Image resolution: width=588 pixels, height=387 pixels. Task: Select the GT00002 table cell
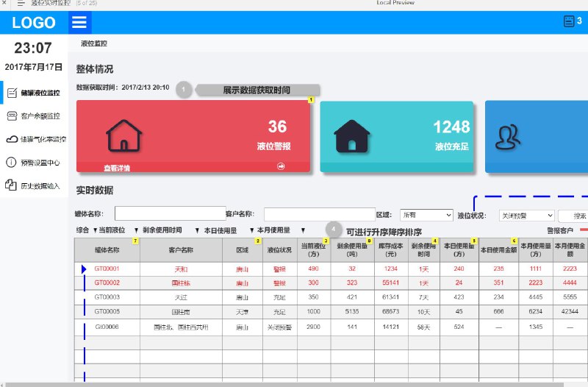tap(107, 283)
